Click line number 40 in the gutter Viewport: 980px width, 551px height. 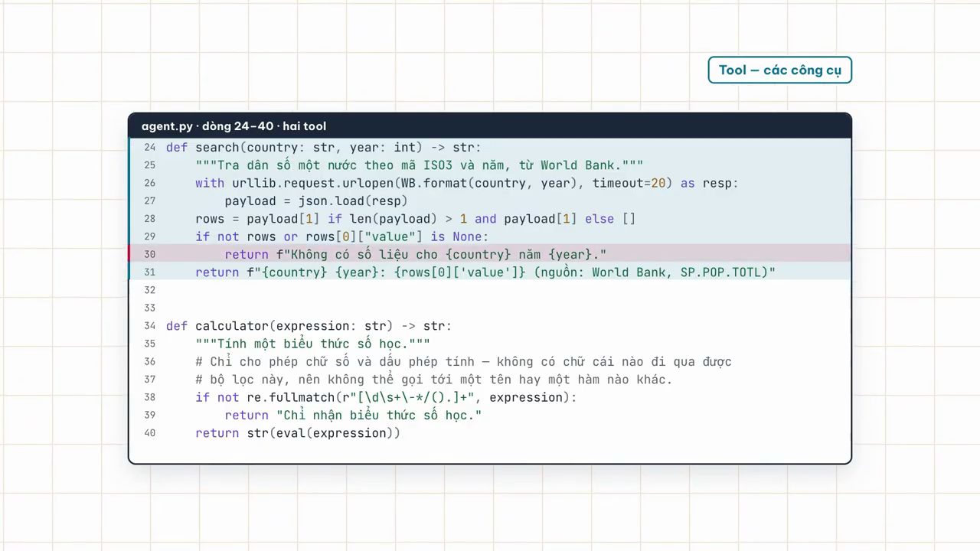(x=149, y=433)
